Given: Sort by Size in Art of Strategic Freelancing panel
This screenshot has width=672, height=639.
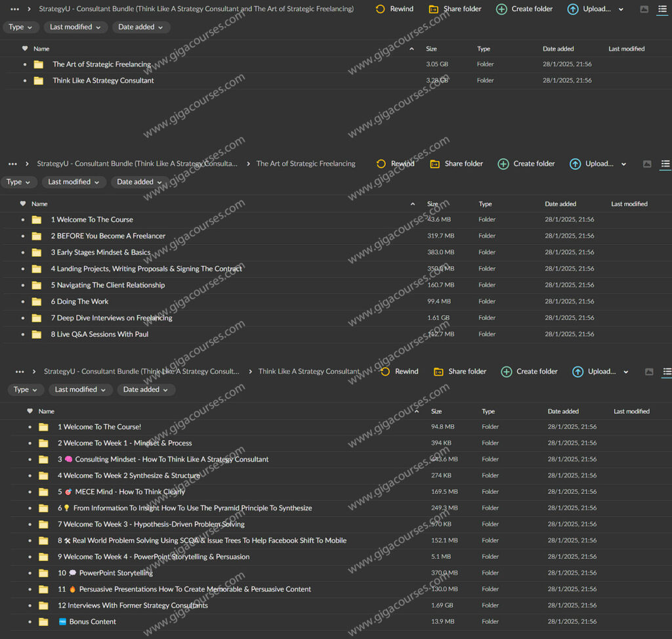Looking at the screenshot, I should point(432,204).
